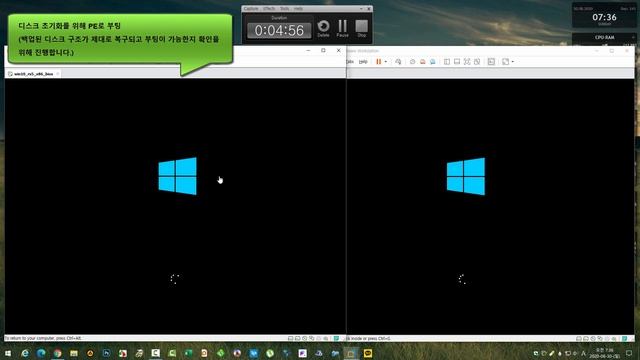Click the stretch guest display icon
This screenshot has height=360, width=640.
[x=505, y=62]
